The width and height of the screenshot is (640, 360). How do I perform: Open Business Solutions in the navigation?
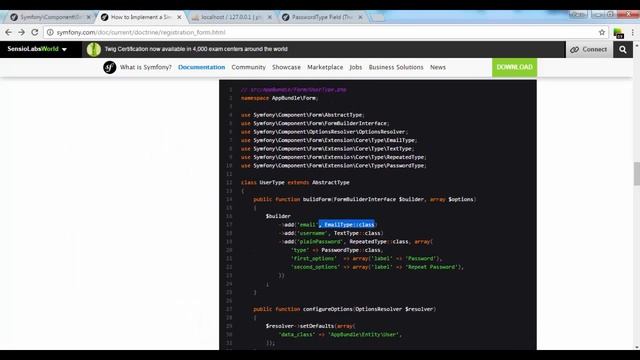pos(396,67)
